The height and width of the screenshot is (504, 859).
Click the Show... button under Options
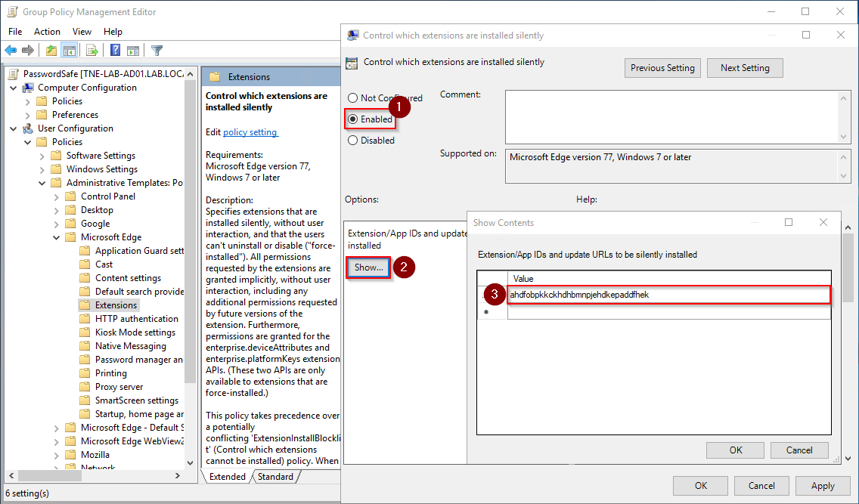point(369,267)
